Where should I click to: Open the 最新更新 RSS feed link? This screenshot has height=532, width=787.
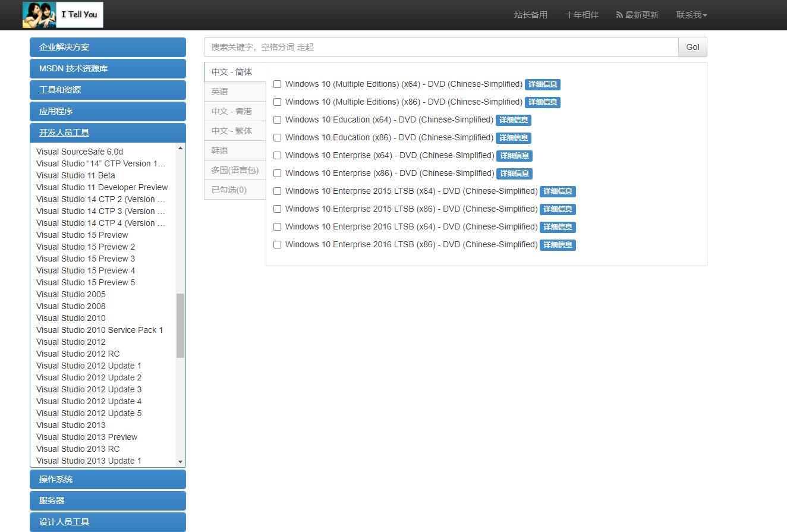637,15
